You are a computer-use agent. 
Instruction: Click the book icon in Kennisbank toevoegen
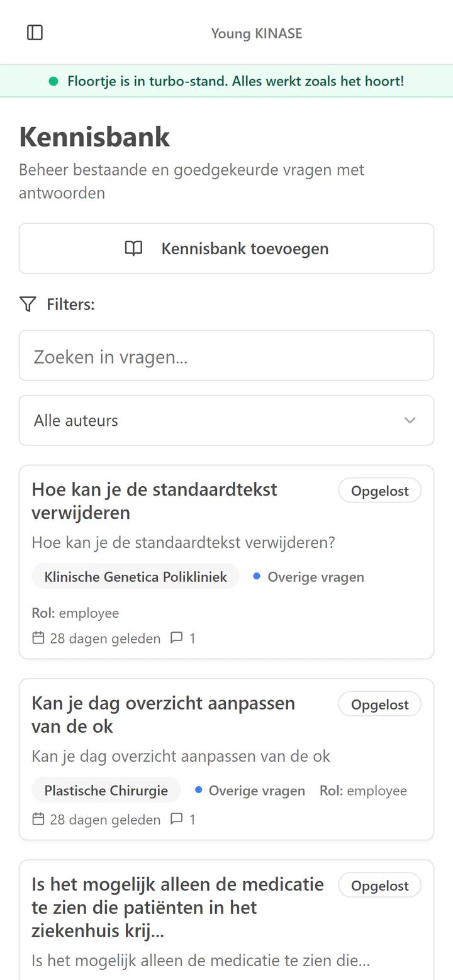[x=133, y=248]
